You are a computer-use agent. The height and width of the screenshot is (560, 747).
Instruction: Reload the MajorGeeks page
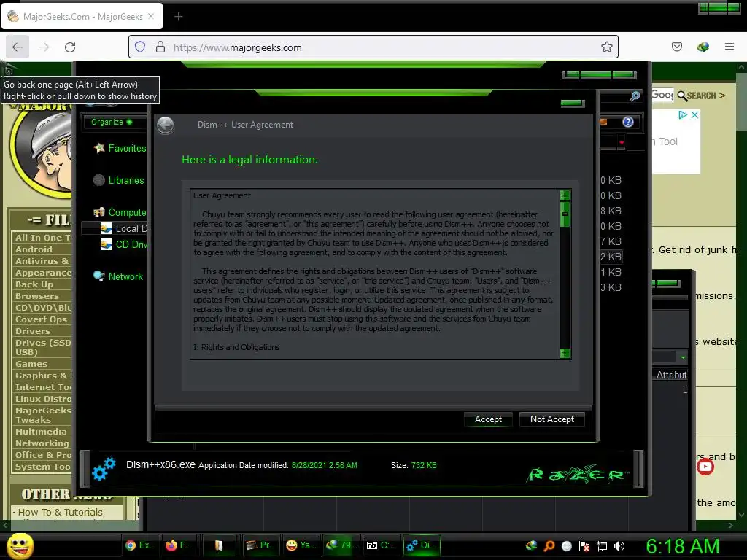click(x=70, y=47)
